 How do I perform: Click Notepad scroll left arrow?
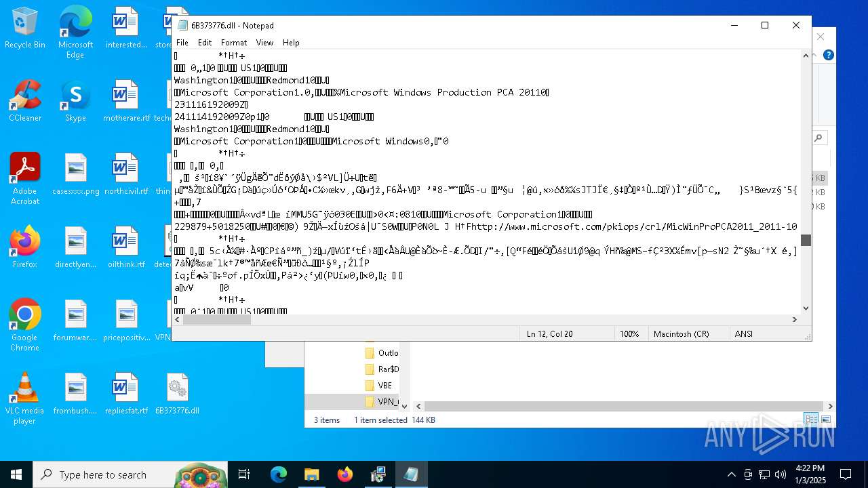click(x=177, y=319)
